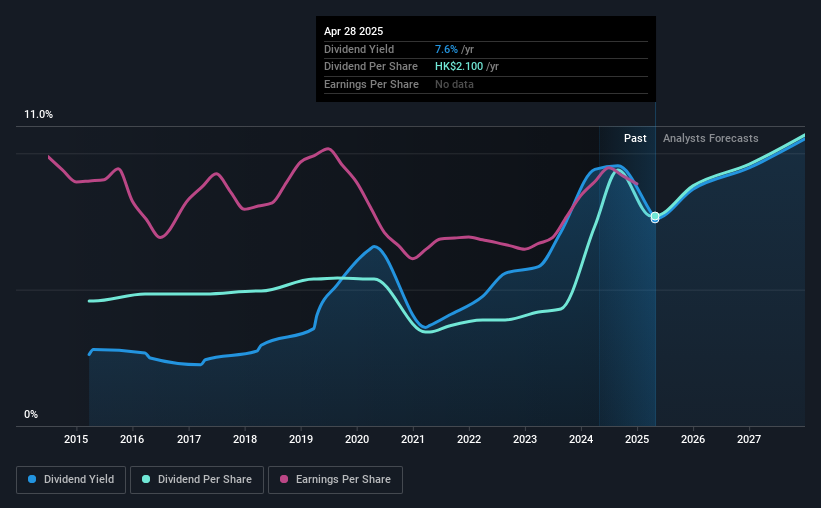
Task: Click the data point marker at Apr 2025
Action: pyautogui.click(x=655, y=217)
